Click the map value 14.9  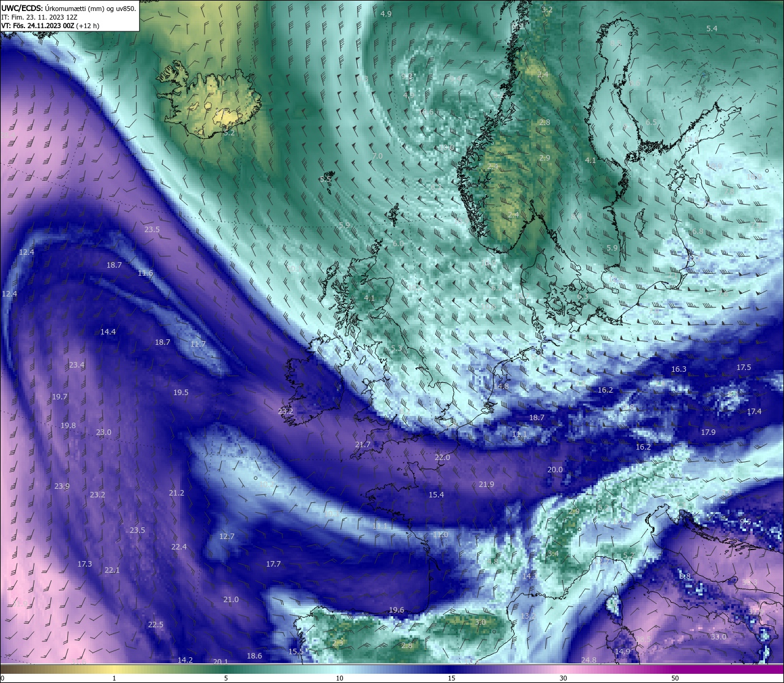click(x=622, y=652)
